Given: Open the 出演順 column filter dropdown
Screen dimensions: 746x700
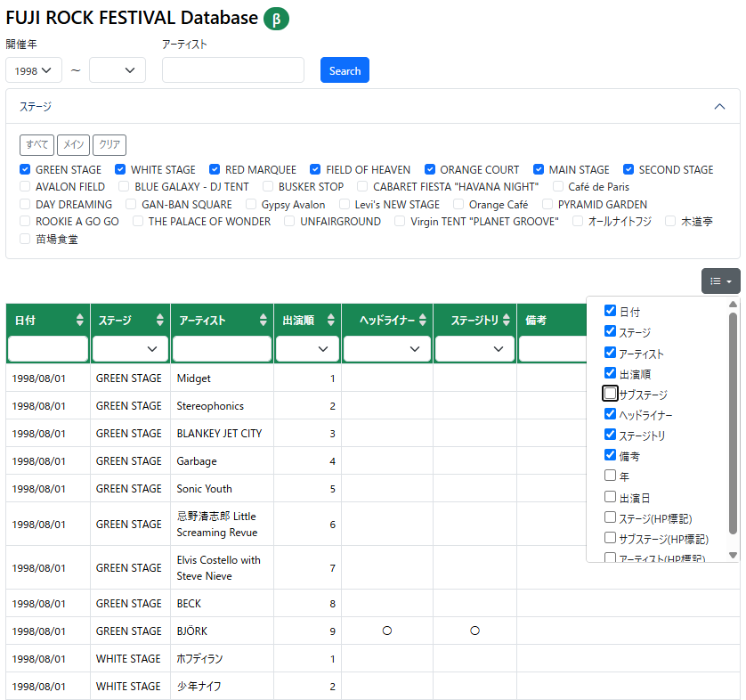Looking at the screenshot, I should click(307, 349).
